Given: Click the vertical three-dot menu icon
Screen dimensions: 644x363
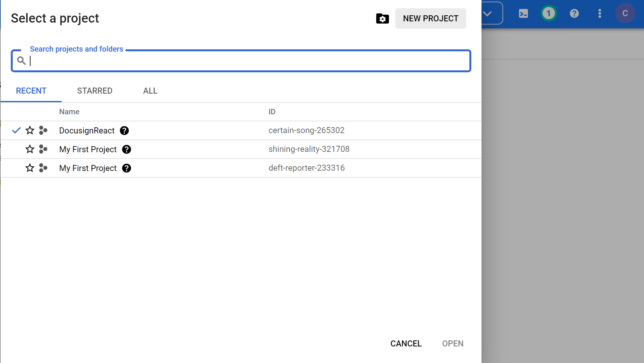Looking at the screenshot, I should coord(599,13).
